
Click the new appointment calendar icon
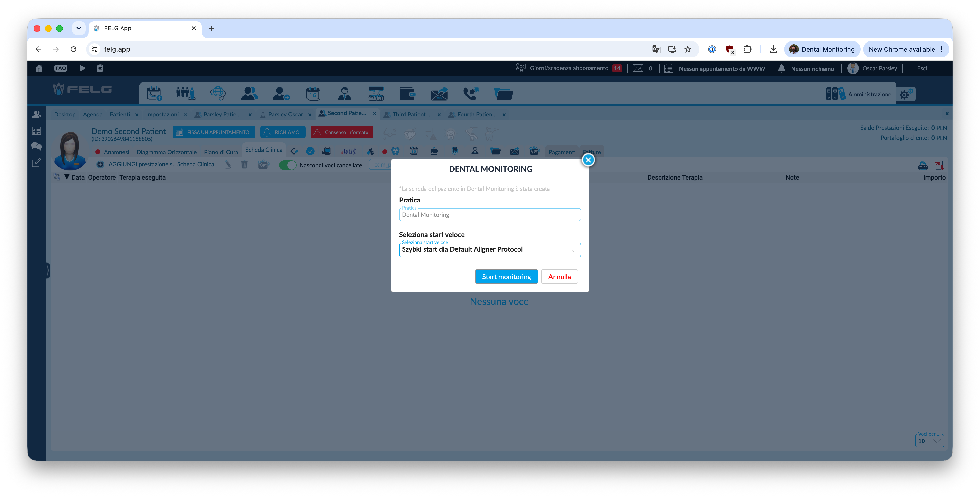pyautogui.click(x=154, y=93)
